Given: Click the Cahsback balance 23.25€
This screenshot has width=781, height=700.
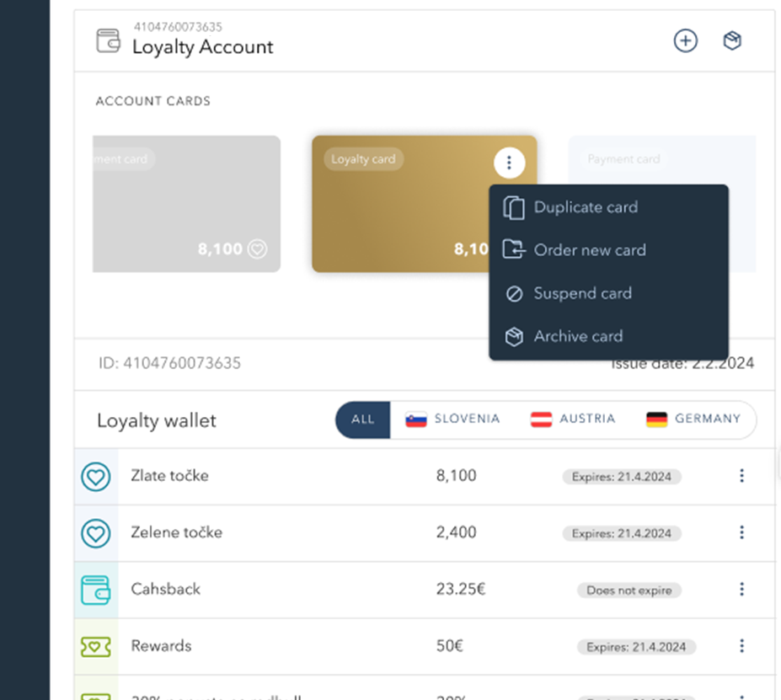Looking at the screenshot, I should coord(461,590).
